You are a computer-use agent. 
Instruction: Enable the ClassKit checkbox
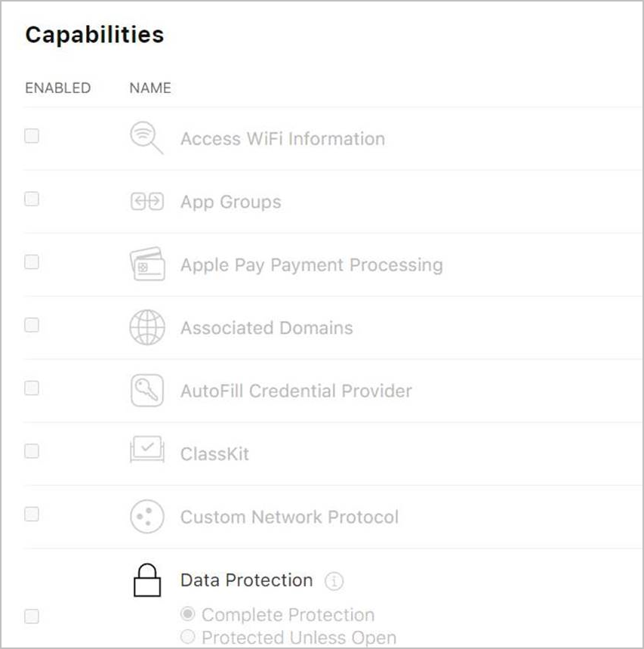(x=32, y=451)
